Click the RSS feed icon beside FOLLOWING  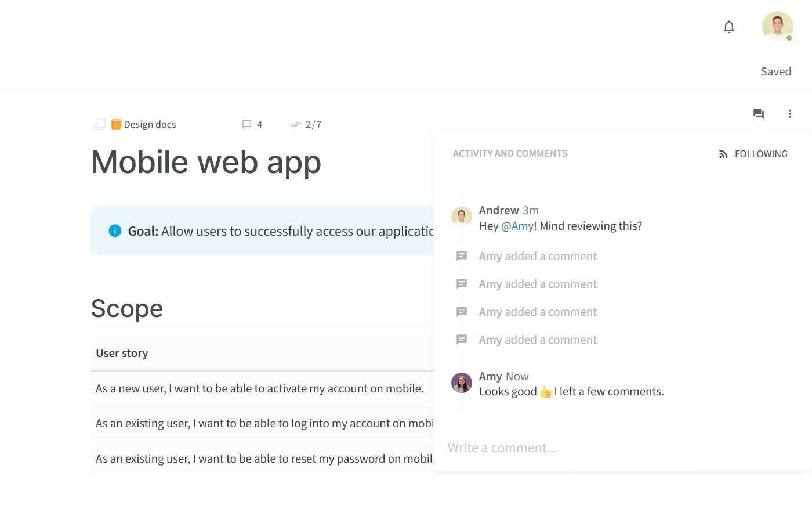pyautogui.click(x=723, y=154)
